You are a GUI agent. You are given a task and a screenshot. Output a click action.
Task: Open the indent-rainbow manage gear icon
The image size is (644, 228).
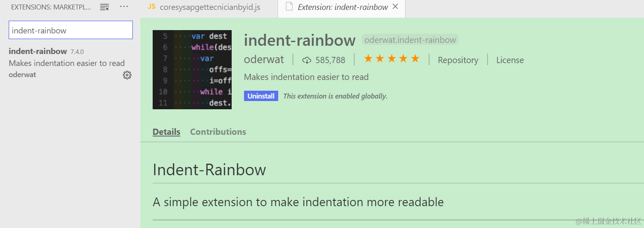127,75
